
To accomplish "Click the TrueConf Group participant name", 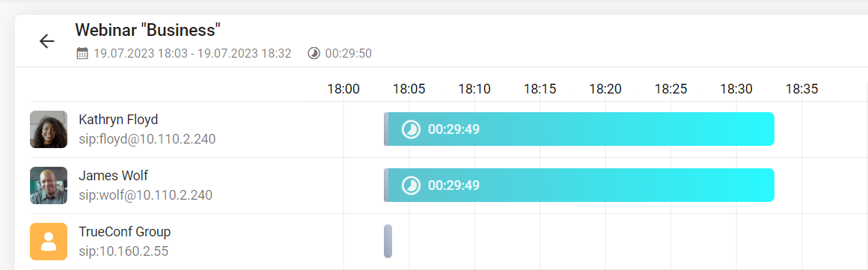I will pos(124,231).
